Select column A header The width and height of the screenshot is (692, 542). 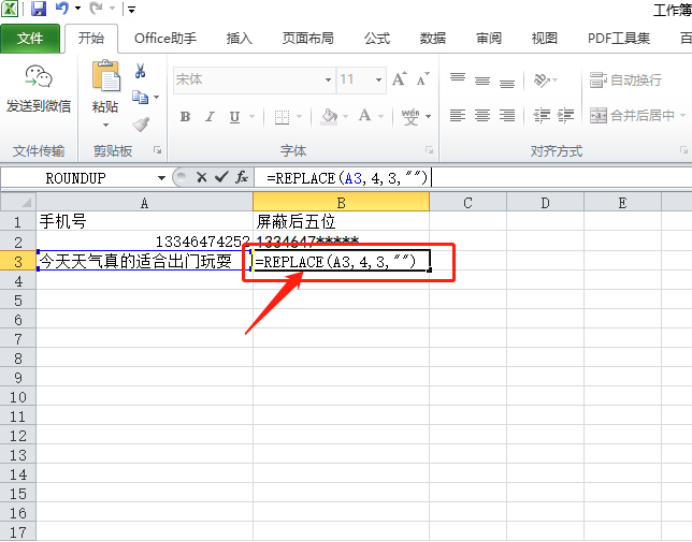pos(144,203)
